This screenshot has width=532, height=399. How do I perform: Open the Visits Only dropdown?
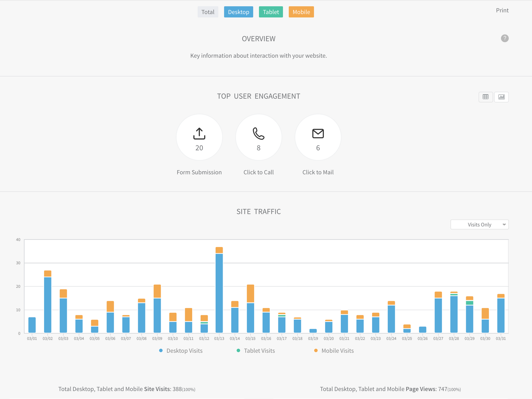[479, 225]
